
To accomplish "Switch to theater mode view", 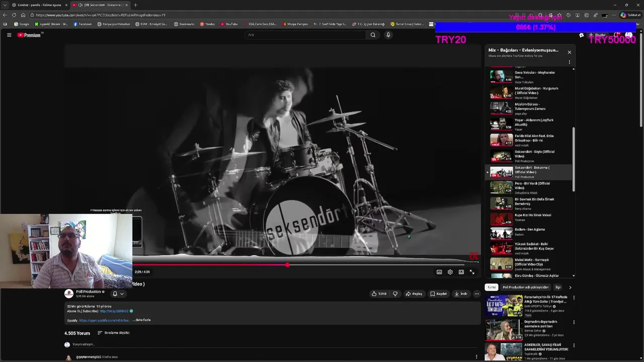I will (x=461, y=272).
